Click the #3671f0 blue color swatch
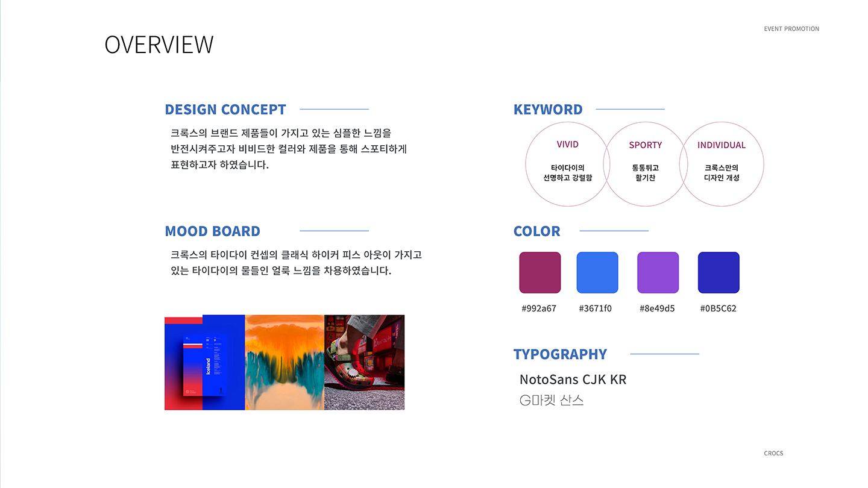Image resolution: width=868 pixels, height=488 pixels. click(597, 272)
